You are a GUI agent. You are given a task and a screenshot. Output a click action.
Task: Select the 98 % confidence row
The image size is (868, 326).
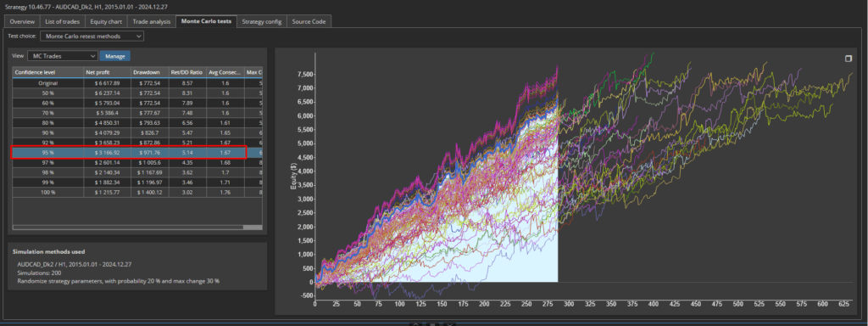[137, 171]
